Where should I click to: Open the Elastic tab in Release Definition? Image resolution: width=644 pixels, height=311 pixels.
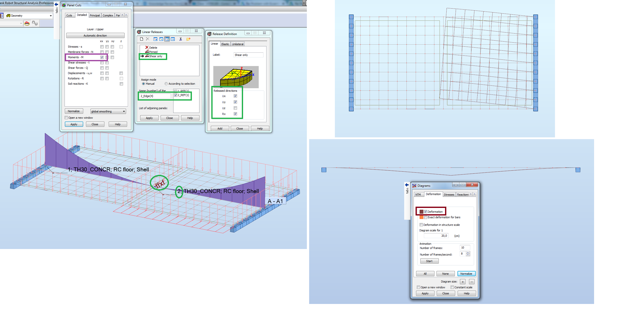(225, 44)
